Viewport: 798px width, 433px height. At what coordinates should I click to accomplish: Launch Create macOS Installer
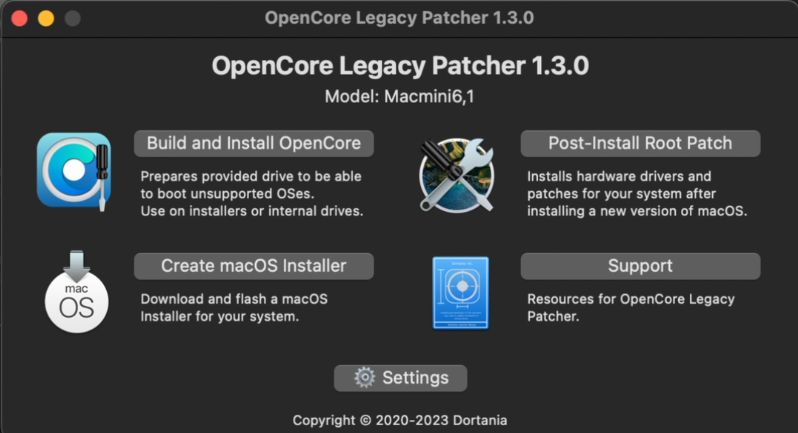(253, 266)
